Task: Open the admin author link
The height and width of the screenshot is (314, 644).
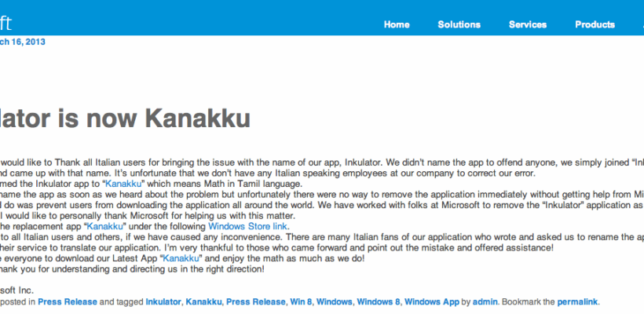Action: click(485, 302)
